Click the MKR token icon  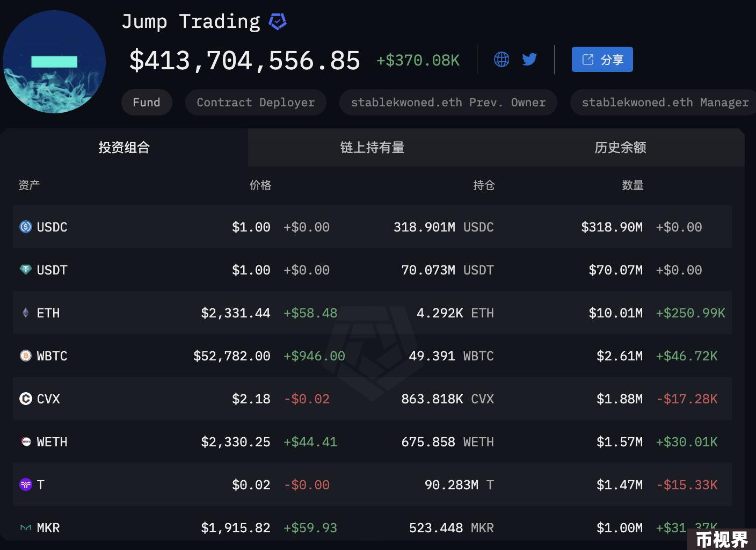25,528
